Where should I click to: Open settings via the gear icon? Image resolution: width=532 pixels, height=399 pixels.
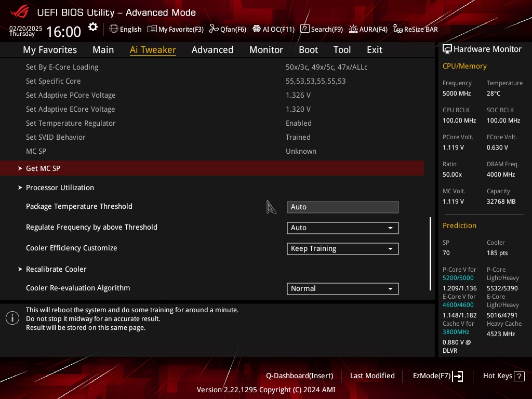93,27
